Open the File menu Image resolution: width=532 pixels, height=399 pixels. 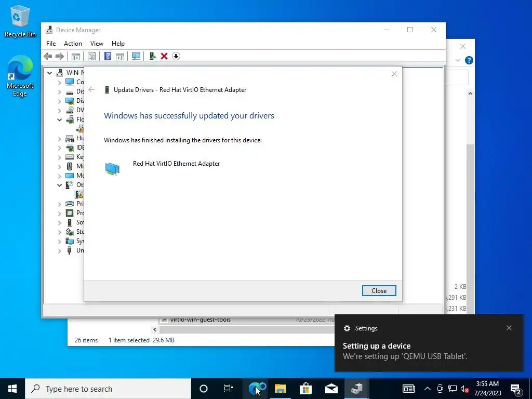click(51, 44)
